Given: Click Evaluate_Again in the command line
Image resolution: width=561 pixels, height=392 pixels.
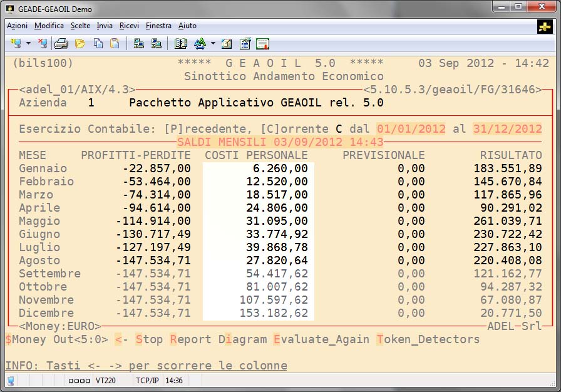Looking at the screenshot, I should coord(321,339).
